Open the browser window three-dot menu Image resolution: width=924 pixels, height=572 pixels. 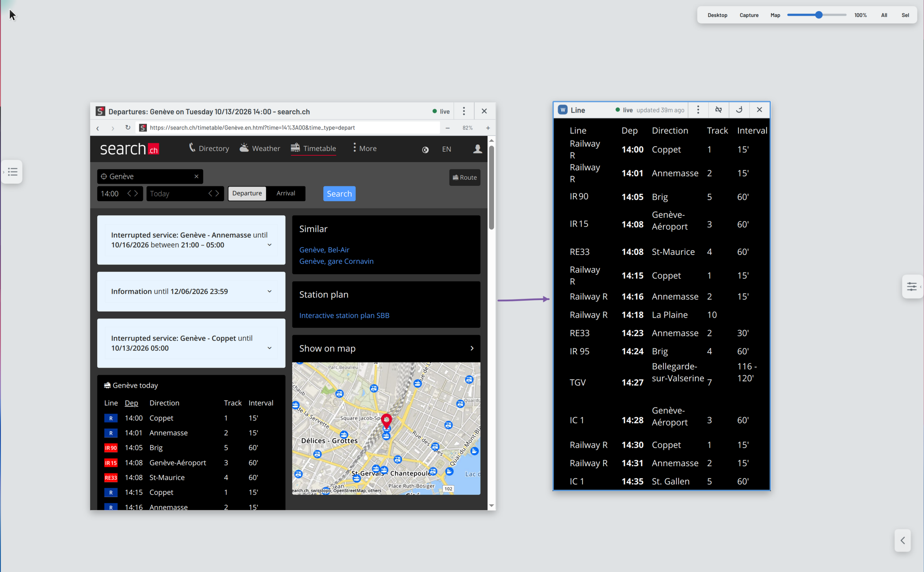[464, 111]
